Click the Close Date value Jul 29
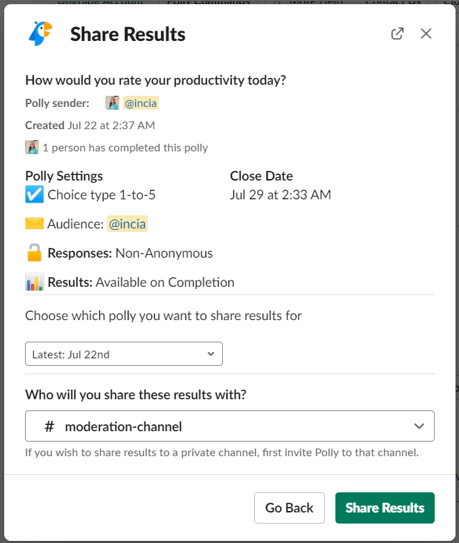Image resolution: width=459 pixels, height=543 pixels. point(281,195)
